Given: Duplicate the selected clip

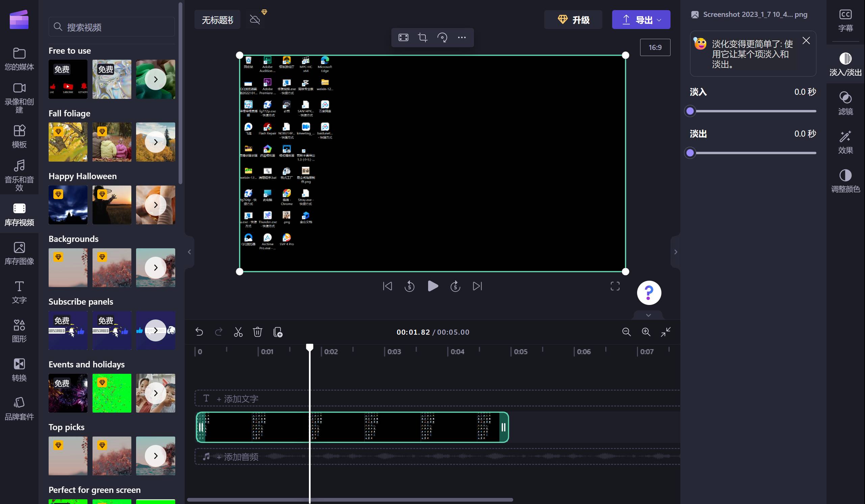Looking at the screenshot, I should point(278,332).
